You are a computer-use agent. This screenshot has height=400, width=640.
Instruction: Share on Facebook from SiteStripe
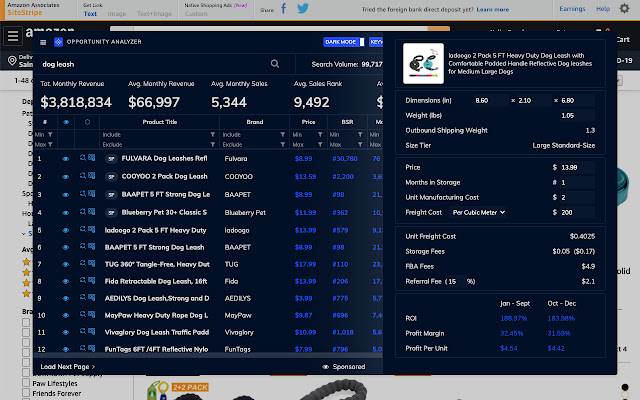283,9
